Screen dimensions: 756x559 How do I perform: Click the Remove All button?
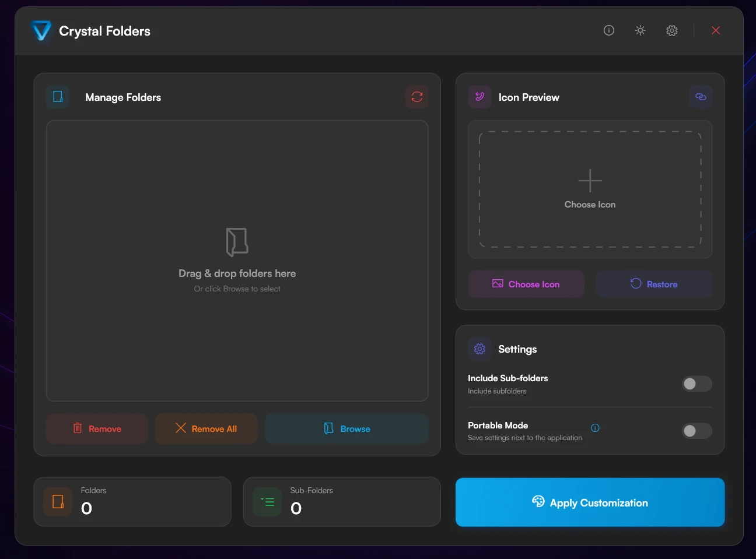(x=206, y=428)
